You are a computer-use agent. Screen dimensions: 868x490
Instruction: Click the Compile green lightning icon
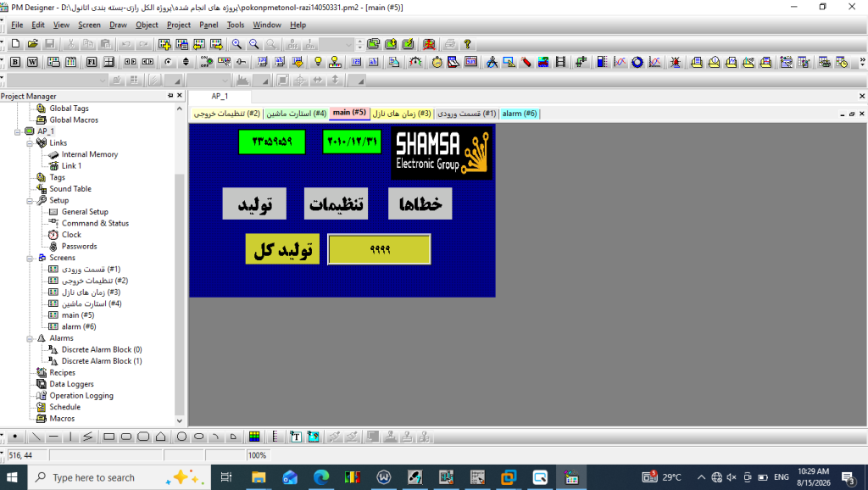(408, 44)
